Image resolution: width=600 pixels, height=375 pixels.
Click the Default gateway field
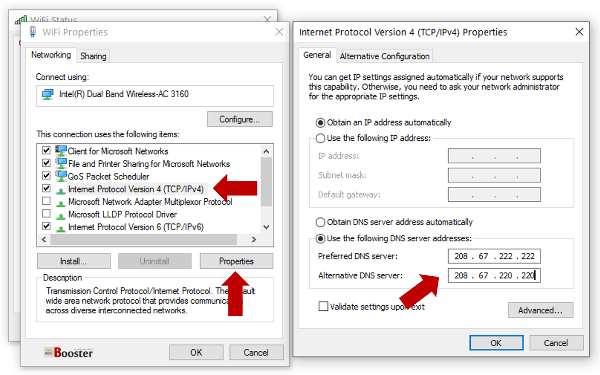click(494, 194)
